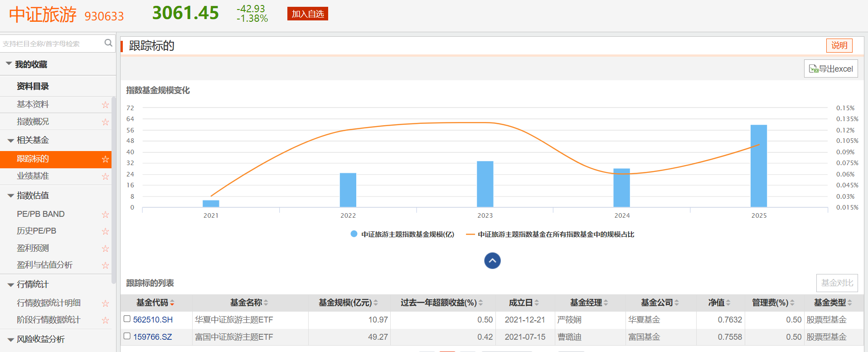Star the 基本资料 item as favorite
The width and height of the screenshot is (868, 352).
(x=105, y=105)
